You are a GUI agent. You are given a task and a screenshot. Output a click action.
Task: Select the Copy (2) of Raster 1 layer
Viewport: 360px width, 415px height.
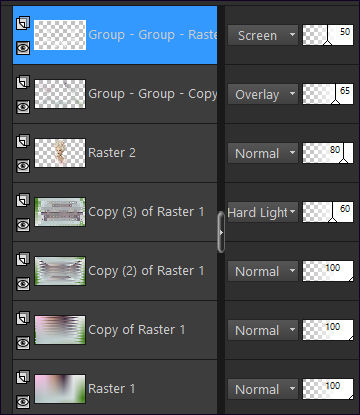[115, 271]
